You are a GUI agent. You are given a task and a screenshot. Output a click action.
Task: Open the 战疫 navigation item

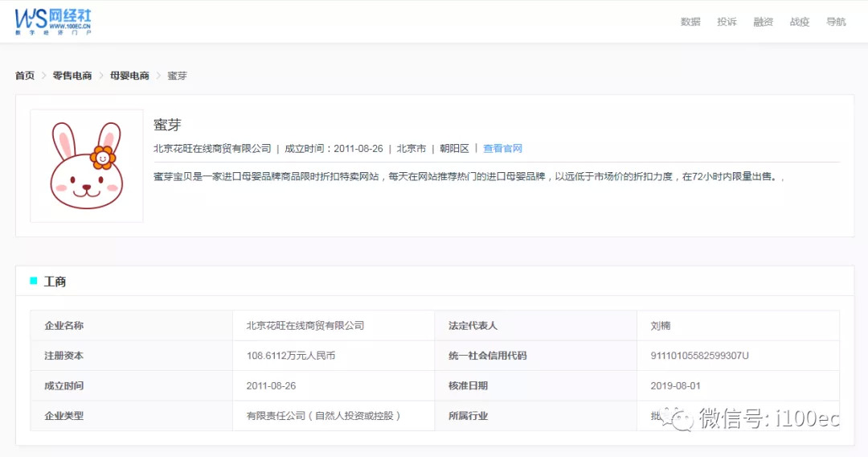800,22
